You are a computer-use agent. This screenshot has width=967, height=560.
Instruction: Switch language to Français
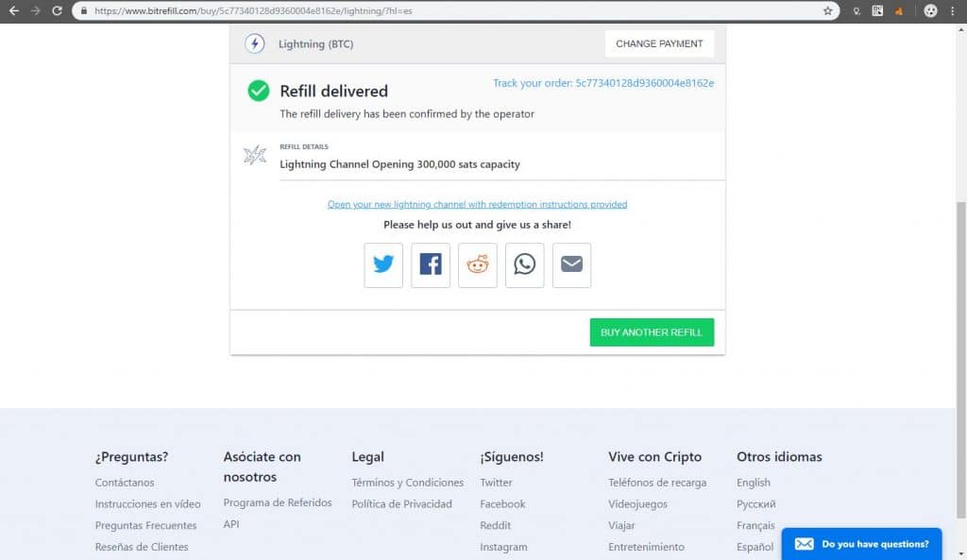coord(755,525)
